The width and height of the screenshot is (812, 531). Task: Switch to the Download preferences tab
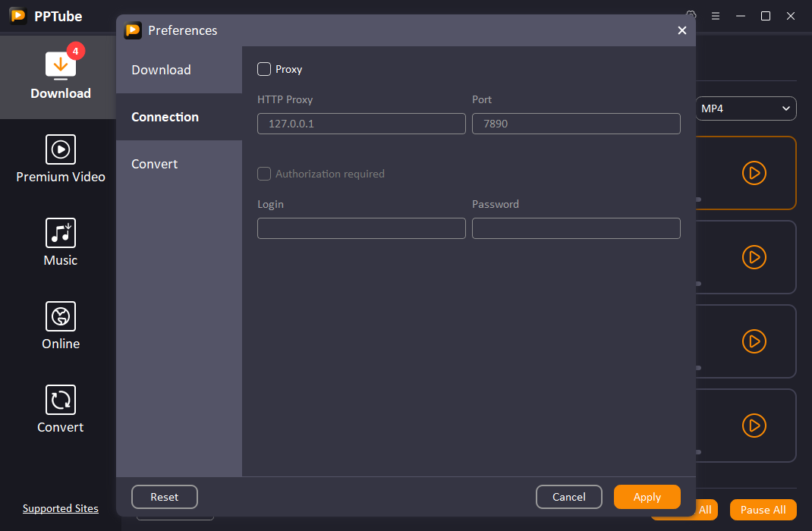[x=161, y=70]
